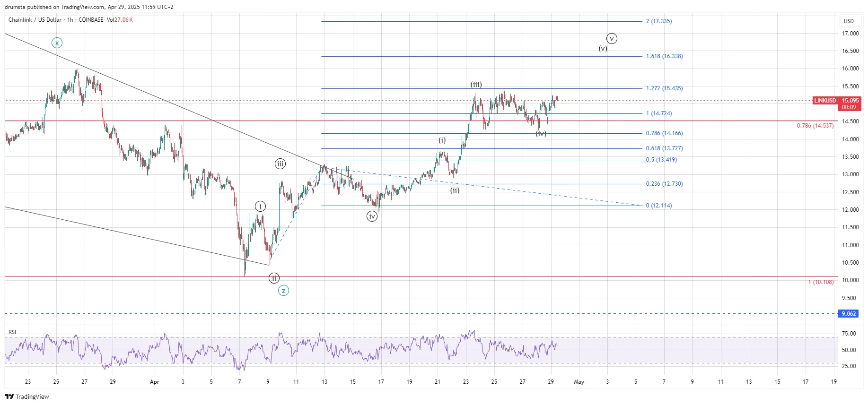Click the 16.000 price axis value
Screen dimensions: 868x405
(x=850, y=69)
